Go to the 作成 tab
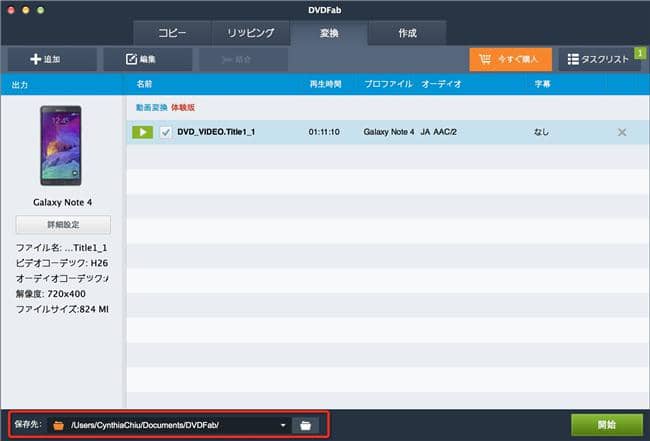The width and height of the screenshot is (650, 441). (407, 33)
